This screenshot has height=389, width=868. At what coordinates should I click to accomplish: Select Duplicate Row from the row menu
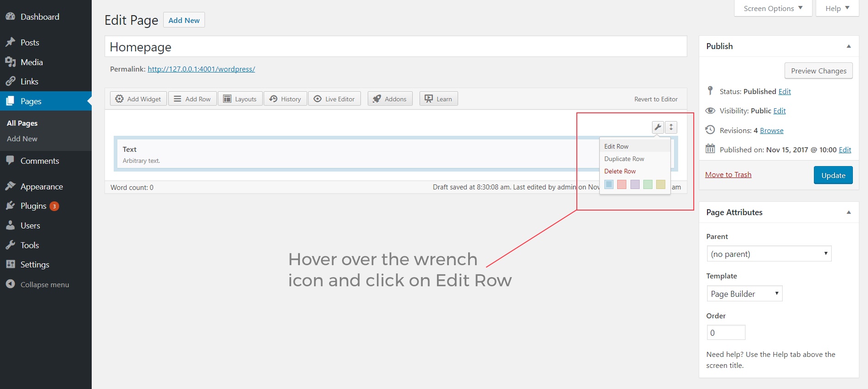click(x=635, y=159)
